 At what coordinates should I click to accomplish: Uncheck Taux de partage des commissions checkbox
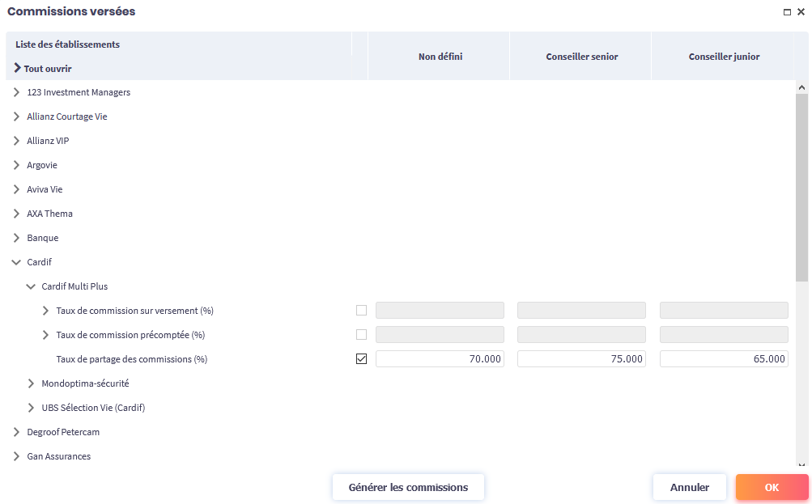(361, 359)
